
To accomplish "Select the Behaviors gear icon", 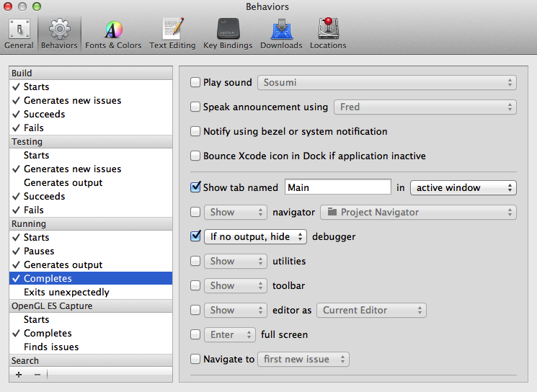I will click(x=59, y=34).
